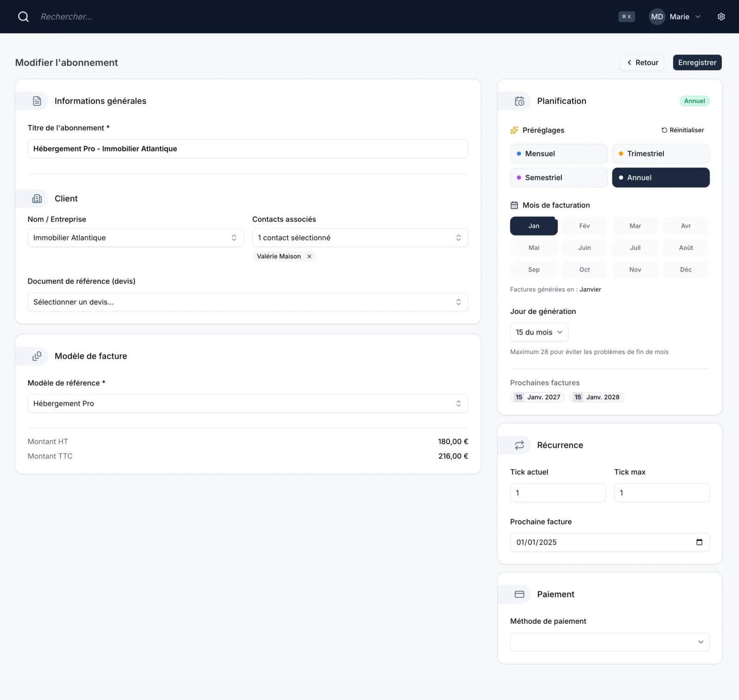
Task: Open the Méthode de paiement dropdown
Action: click(x=609, y=642)
